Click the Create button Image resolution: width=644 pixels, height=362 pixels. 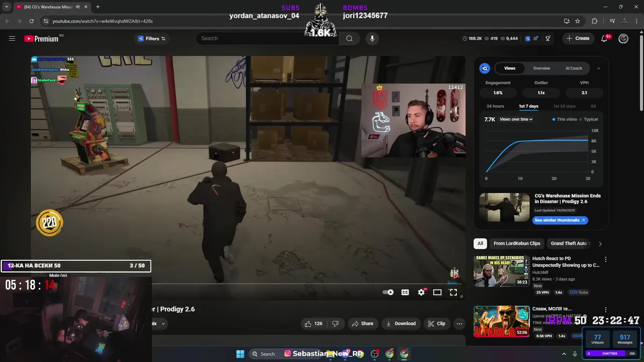[578, 38]
